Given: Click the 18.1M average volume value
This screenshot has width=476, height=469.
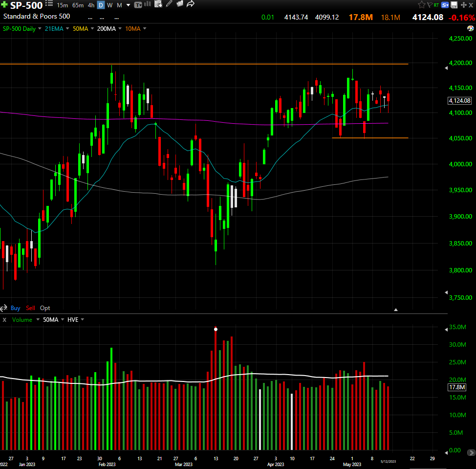Looking at the screenshot, I should [390, 18].
